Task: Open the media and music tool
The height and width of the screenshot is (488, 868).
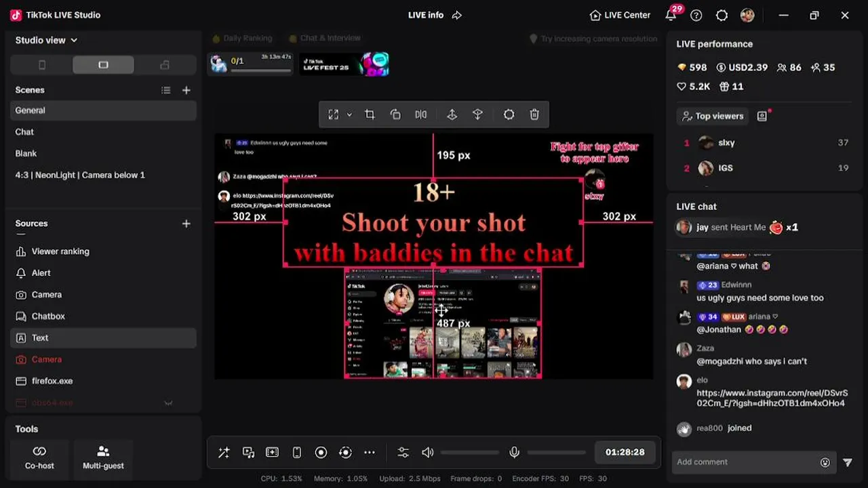Action: coord(248,452)
